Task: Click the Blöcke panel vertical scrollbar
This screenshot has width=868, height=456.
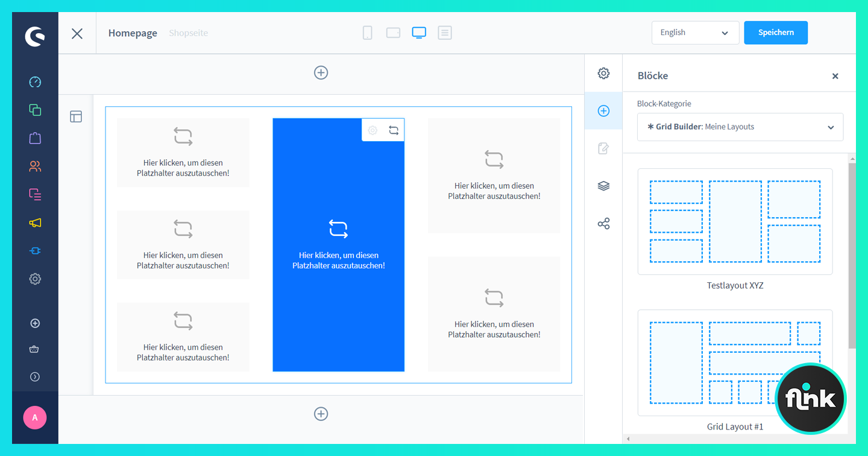Action: click(852, 255)
